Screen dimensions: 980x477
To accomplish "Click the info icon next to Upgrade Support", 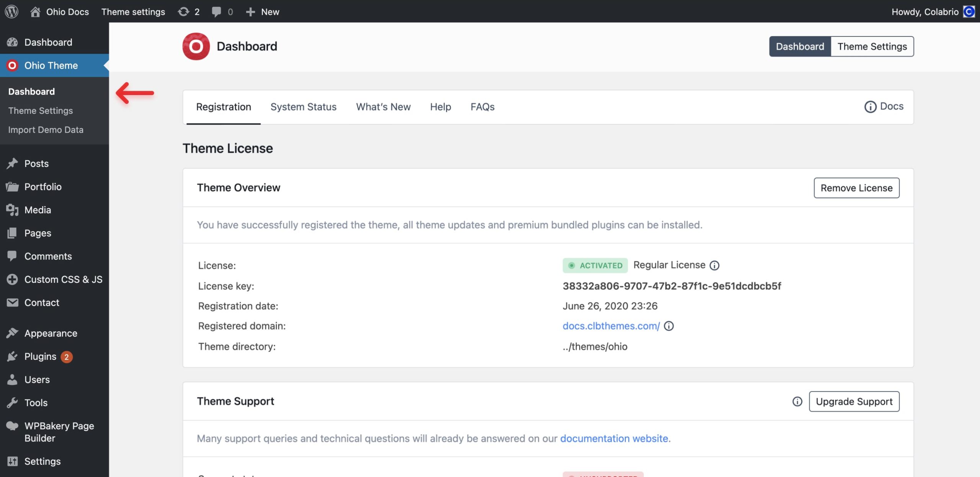I will (x=797, y=402).
